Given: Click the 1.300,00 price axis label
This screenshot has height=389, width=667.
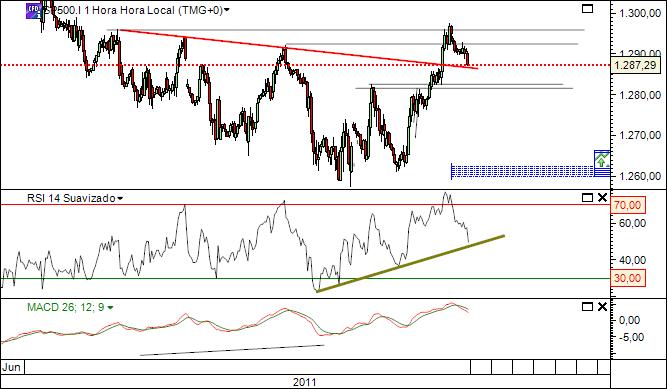Looking at the screenshot, I should click(x=641, y=13).
